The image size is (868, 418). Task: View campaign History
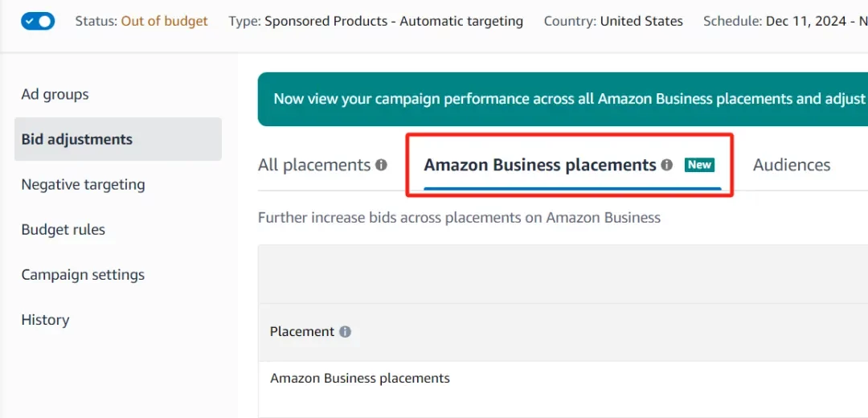pos(45,319)
